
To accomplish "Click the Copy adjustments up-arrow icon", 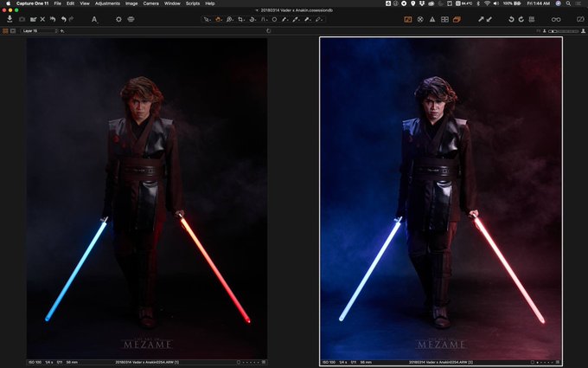I will [x=481, y=19].
